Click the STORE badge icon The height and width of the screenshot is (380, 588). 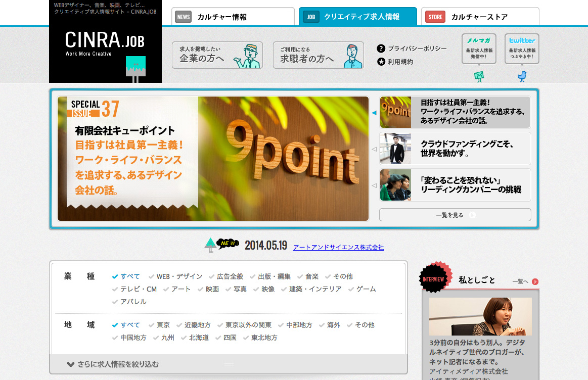pos(435,17)
